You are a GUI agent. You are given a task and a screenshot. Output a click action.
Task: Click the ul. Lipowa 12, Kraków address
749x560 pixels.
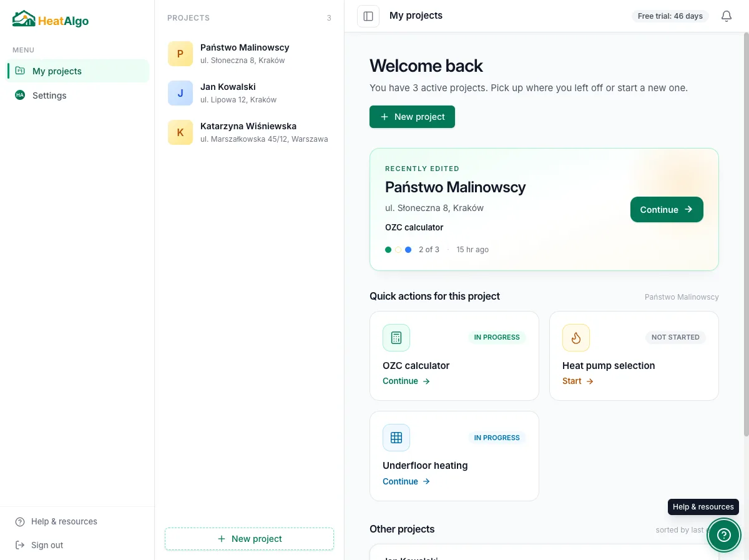click(238, 100)
